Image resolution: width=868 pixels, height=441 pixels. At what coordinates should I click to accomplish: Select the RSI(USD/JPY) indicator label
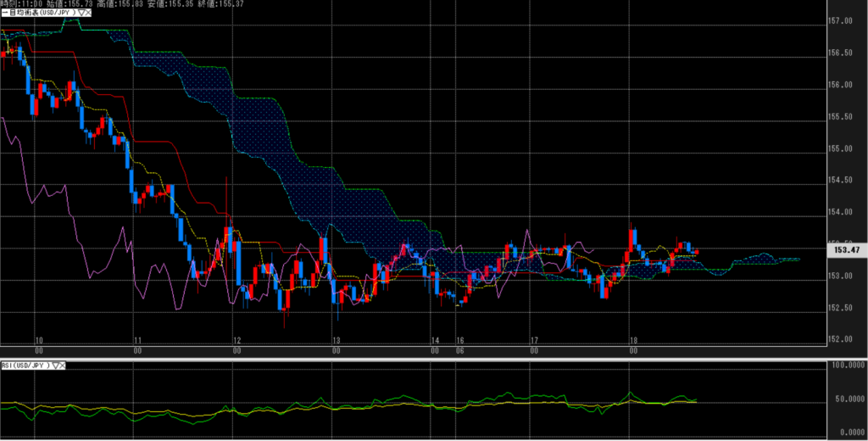pyautogui.click(x=25, y=366)
